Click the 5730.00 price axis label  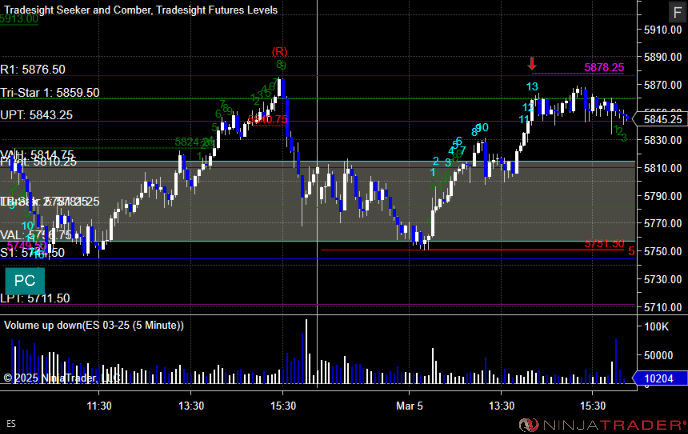pos(663,279)
